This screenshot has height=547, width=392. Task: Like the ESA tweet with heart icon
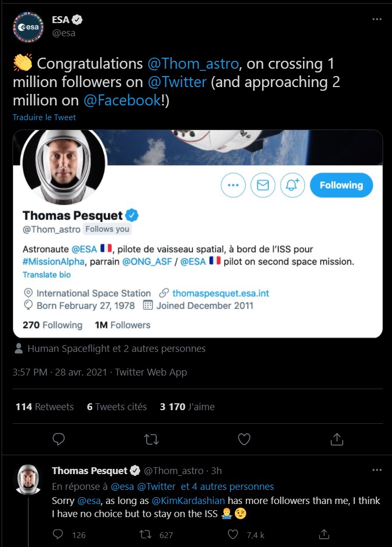[244, 439]
